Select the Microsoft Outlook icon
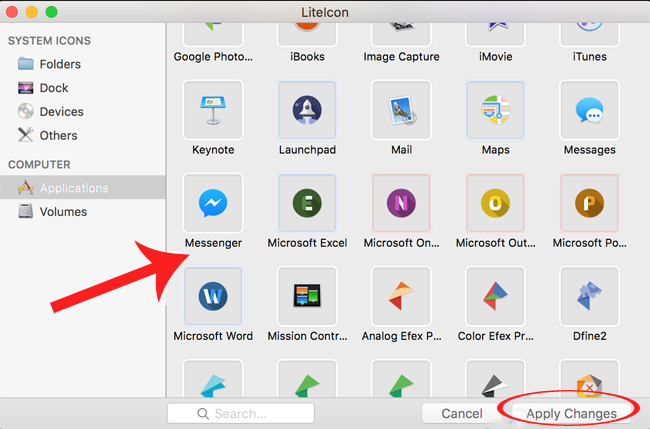Screen dimensions: 650x429 pyautogui.click(x=495, y=203)
